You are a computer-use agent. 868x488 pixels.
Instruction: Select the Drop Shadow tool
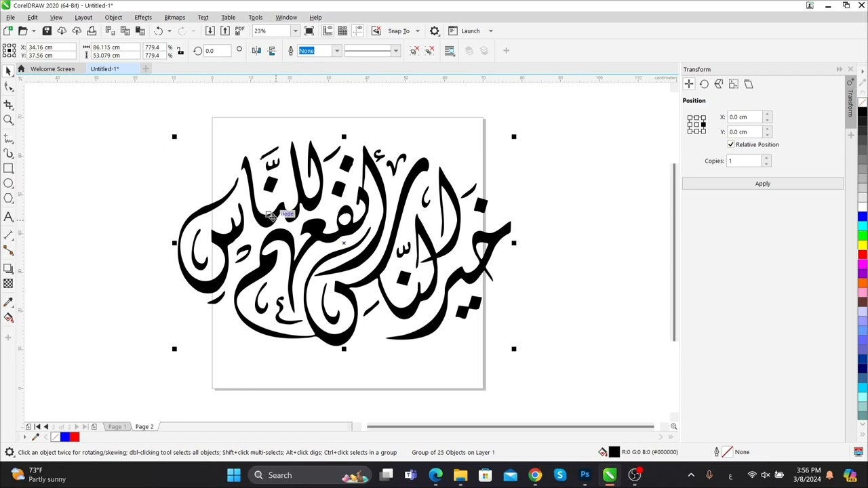[x=8, y=268]
